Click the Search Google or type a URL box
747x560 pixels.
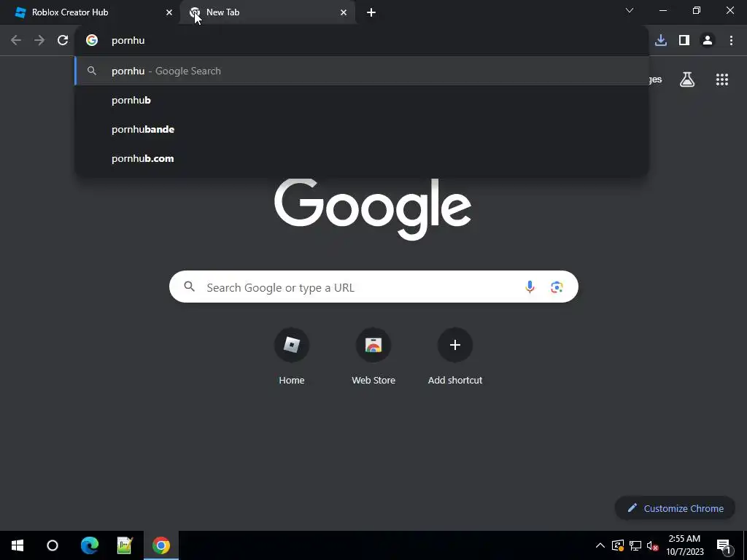click(373, 287)
